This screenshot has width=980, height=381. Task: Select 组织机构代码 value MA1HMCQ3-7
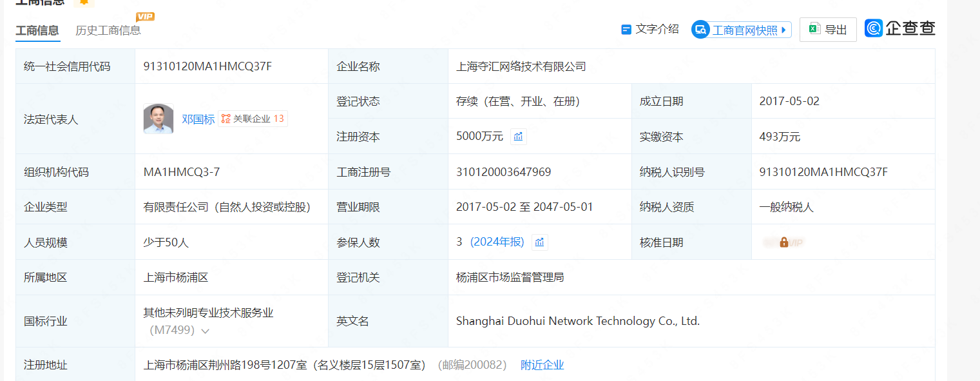182,172
